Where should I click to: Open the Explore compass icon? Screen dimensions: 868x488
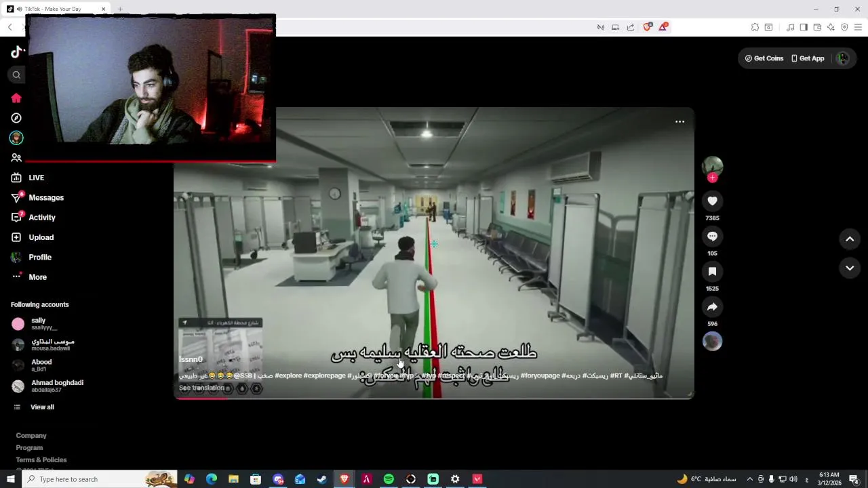tap(16, 118)
